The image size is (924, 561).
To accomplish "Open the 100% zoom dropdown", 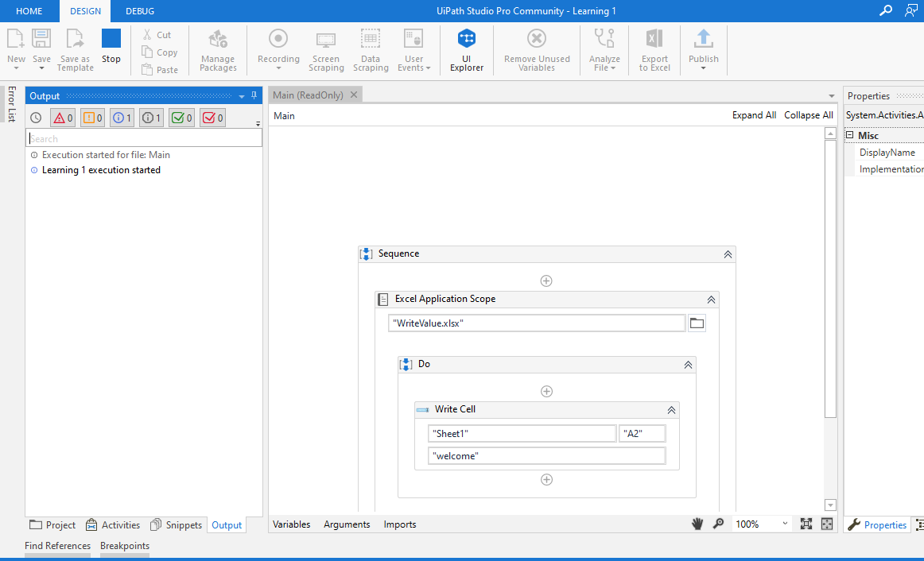I will (784, 524).
